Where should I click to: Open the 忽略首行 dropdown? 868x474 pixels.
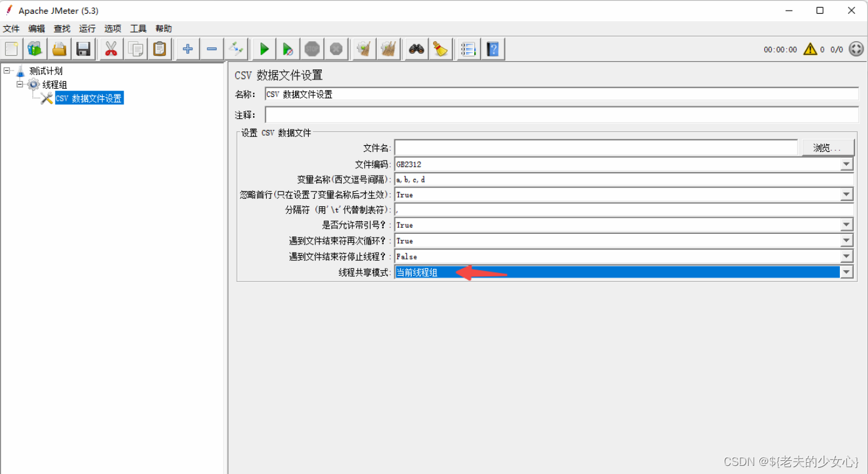tap(847, 195)
